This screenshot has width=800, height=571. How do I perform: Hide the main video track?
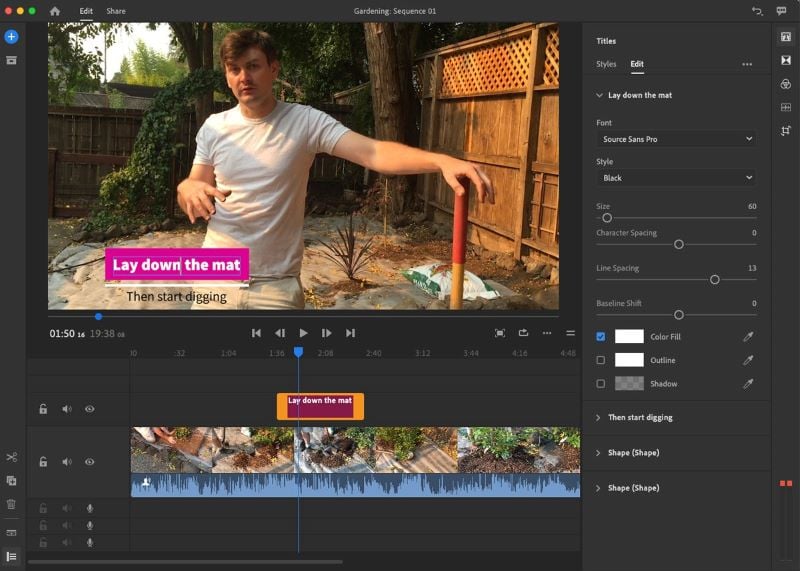90,462
